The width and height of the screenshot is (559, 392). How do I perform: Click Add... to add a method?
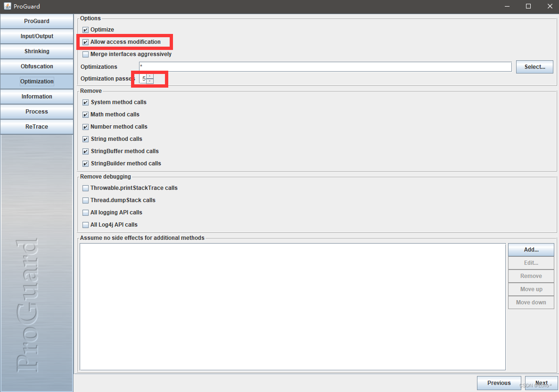(x=531, y=250)
